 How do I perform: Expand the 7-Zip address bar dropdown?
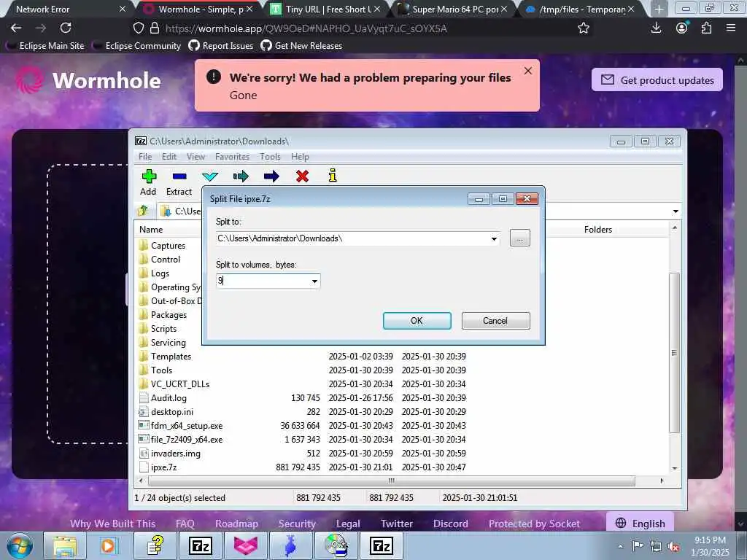pos(676,211)
